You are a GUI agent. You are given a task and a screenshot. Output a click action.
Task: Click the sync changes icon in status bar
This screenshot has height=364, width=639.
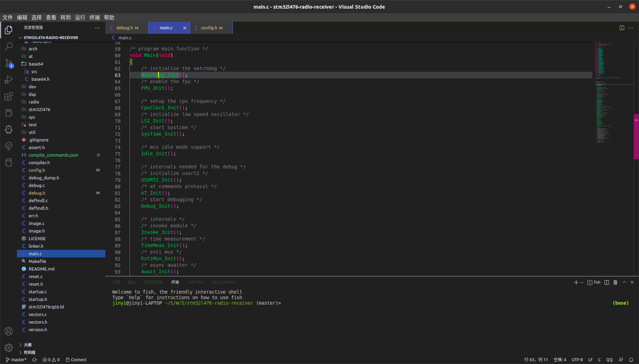[x=35, y=360]
